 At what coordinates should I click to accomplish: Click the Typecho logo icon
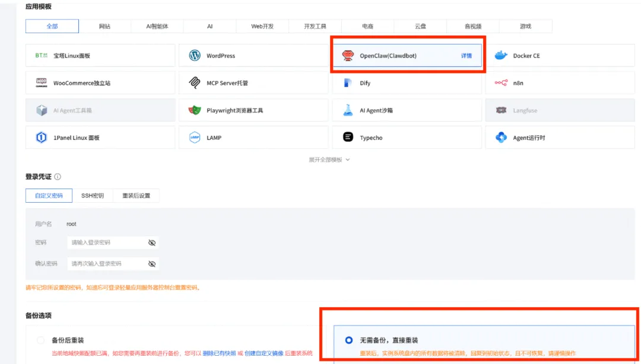tap(348, 137)
